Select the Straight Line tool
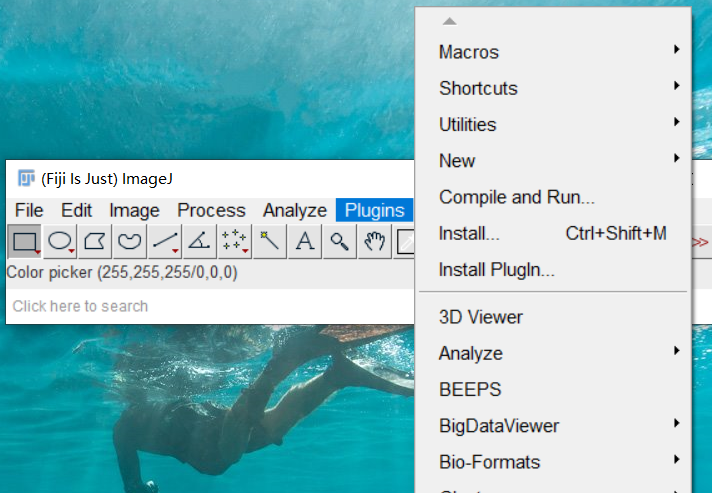 164,242
